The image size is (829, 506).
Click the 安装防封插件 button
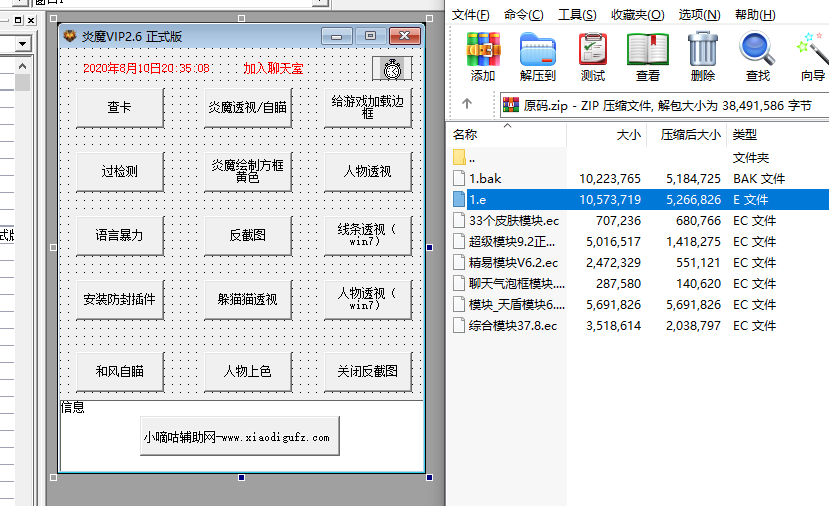click(x=120, y=299)
